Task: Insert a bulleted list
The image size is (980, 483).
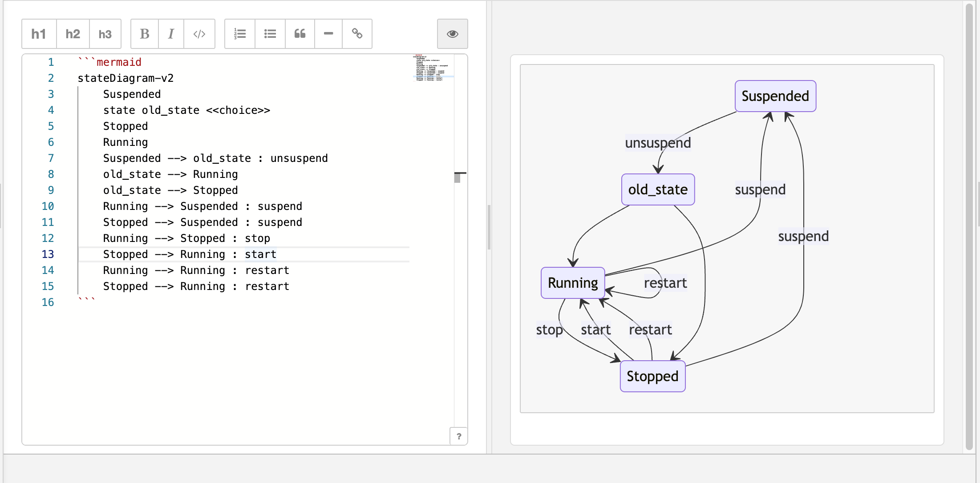Action: [270, 34]
